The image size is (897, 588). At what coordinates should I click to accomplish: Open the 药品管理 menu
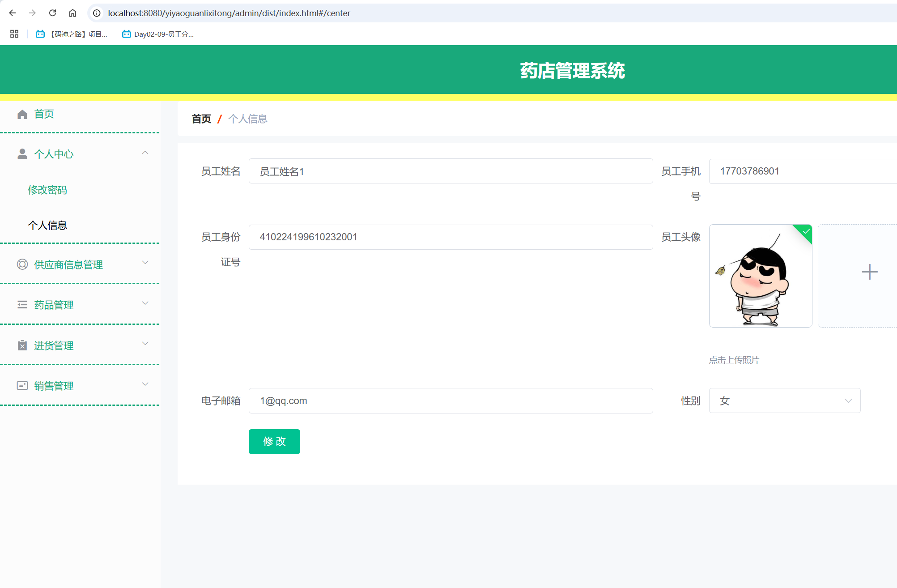[54, 305]
